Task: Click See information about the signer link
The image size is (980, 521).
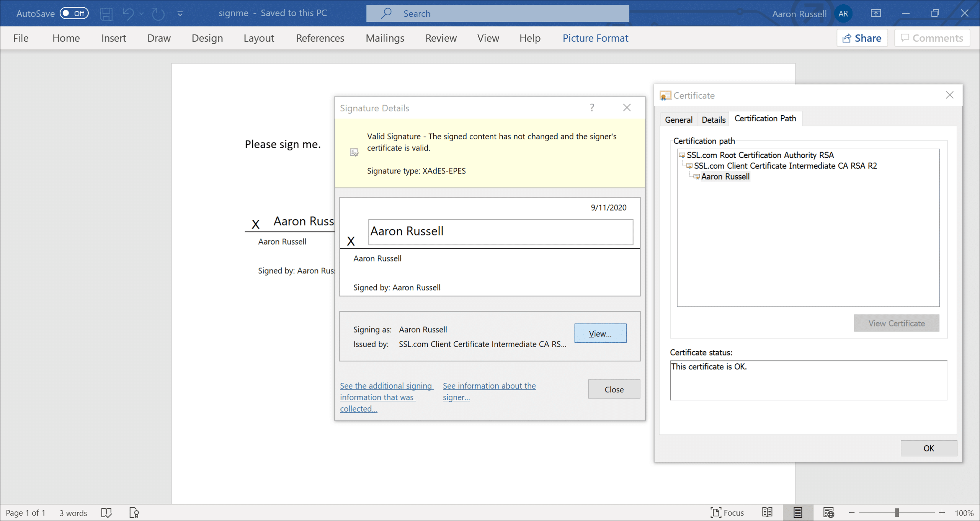Action: [489, 391]
